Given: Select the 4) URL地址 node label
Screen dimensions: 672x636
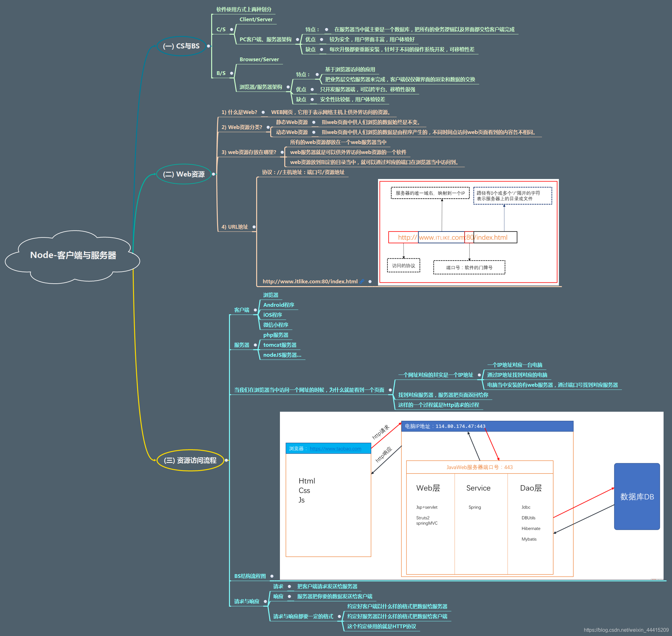Looking at the screenshot, I should click(x=235, y=227).
